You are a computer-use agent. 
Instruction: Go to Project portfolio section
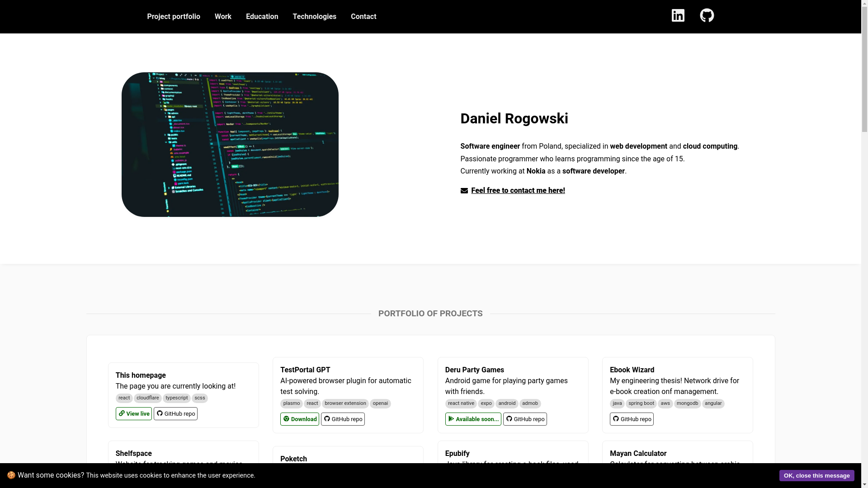tap(174, 17)
